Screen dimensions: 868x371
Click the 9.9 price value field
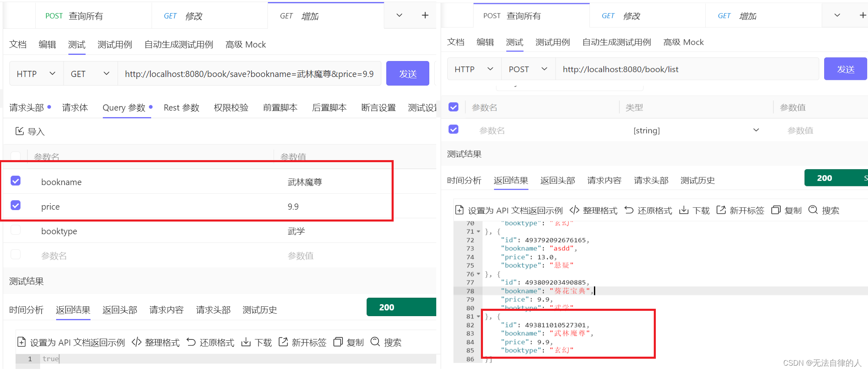tap(293, 206)
